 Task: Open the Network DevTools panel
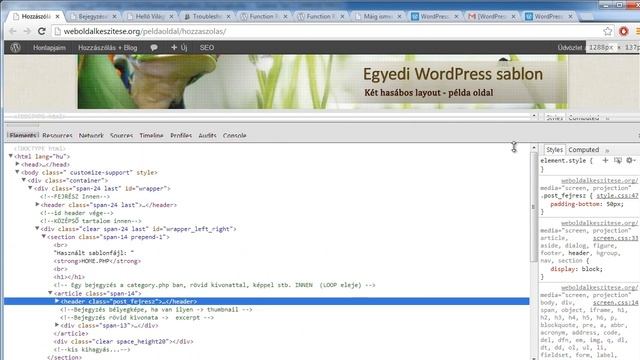tap(91, 136)
